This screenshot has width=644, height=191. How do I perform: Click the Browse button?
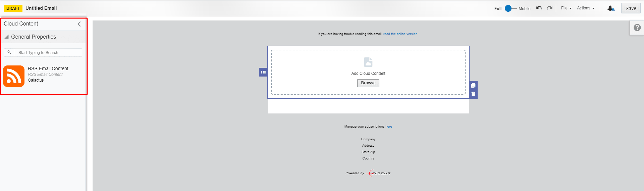pyautogui.click(x=368, y=83)
